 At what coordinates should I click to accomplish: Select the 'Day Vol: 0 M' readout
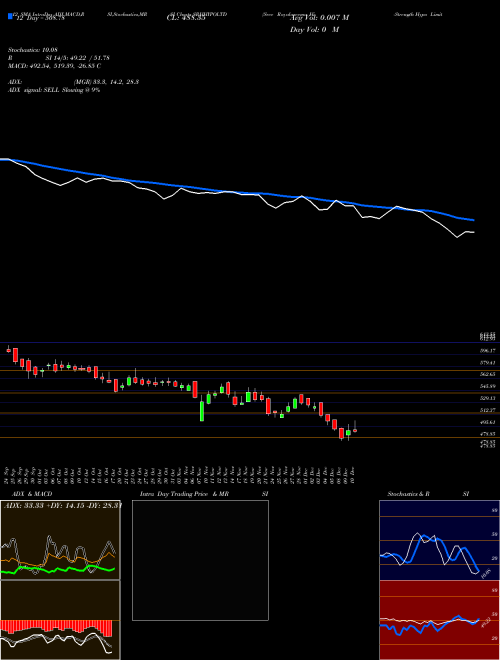[x=314, y=30]
